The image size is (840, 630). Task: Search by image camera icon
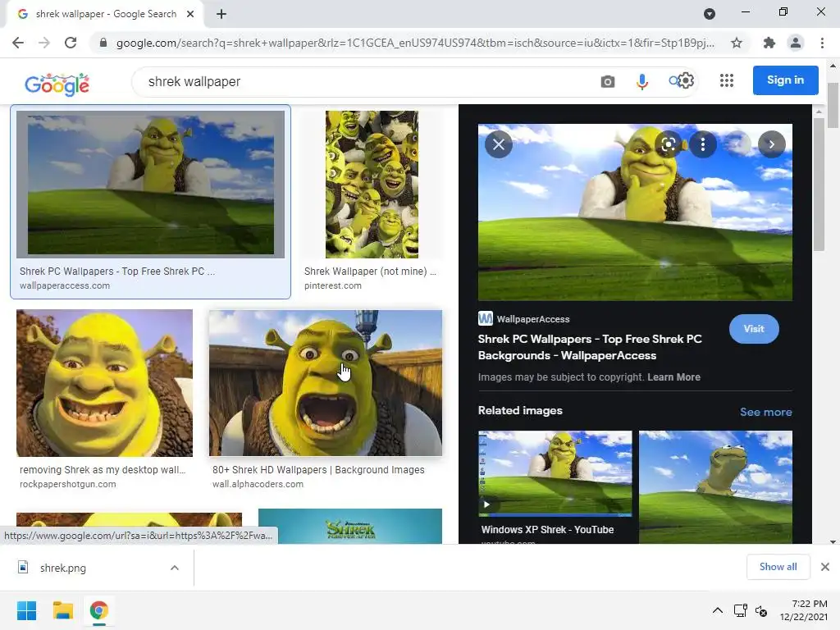[x=608, y=81]
